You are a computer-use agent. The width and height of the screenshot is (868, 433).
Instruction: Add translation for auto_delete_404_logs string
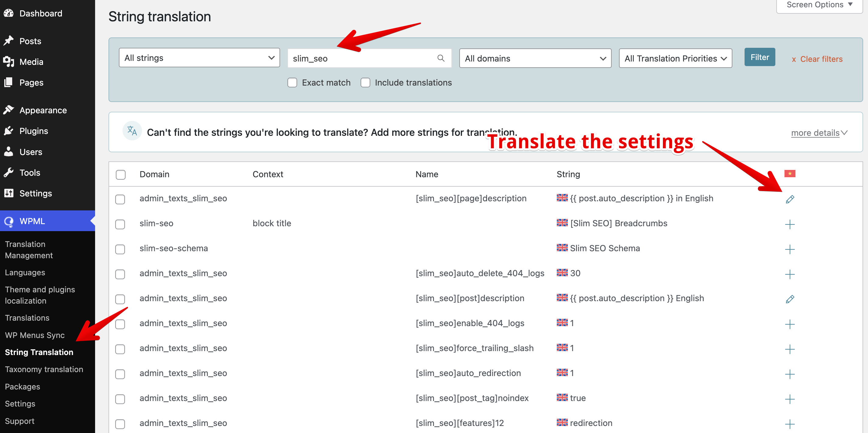click(790, 274)
